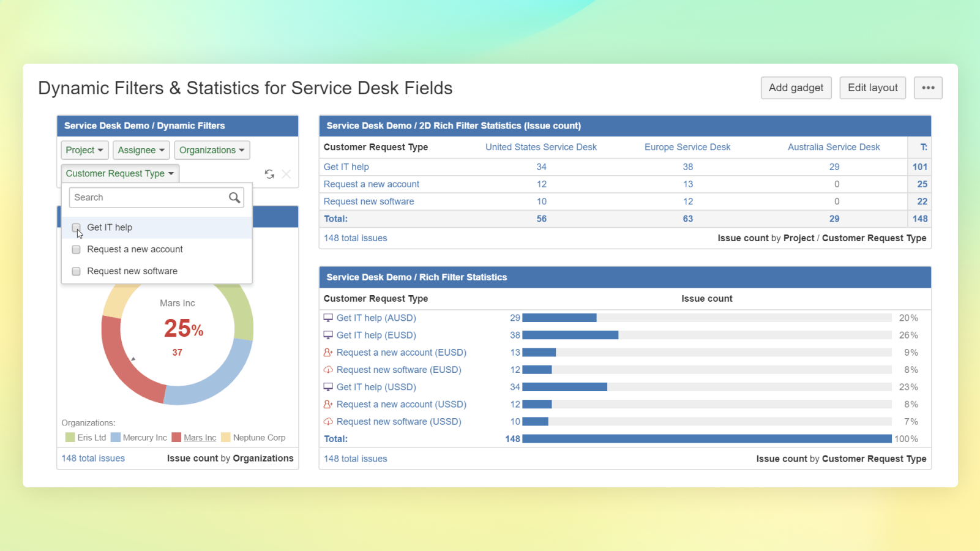Image resolution: width=980 pixels, height=551 pixels.
Task: Click inside the dropdown's Search field
Action: 147,197
